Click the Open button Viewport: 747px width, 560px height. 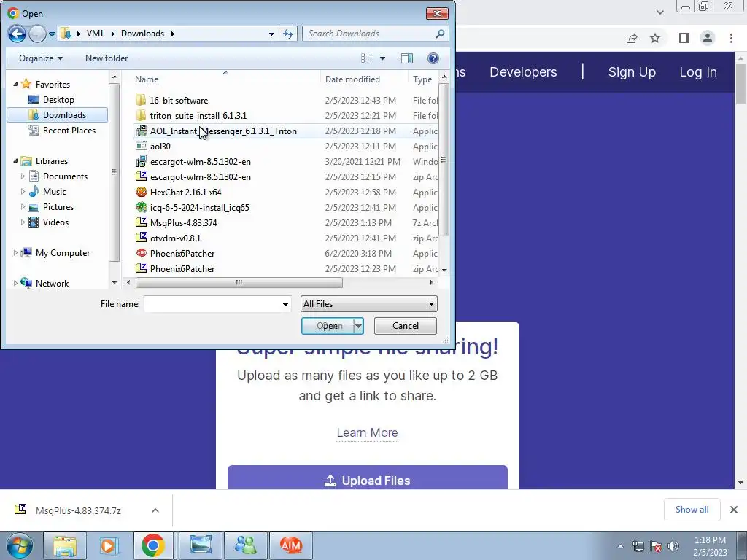point(329,326)
